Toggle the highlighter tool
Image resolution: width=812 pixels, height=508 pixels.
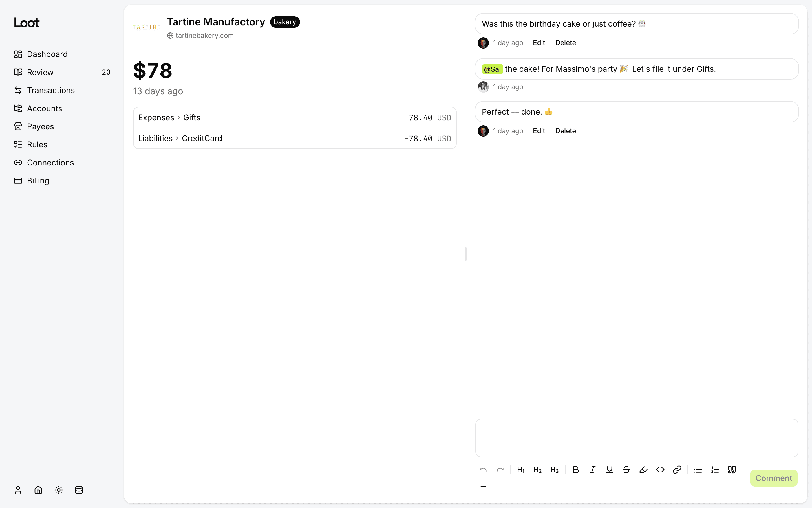point(643,470)
